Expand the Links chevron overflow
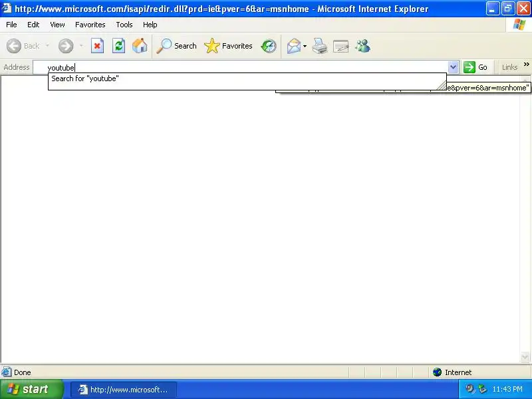The height and width of the screenshot is (399, 532). pyautogui.click(x=526, y=65)
